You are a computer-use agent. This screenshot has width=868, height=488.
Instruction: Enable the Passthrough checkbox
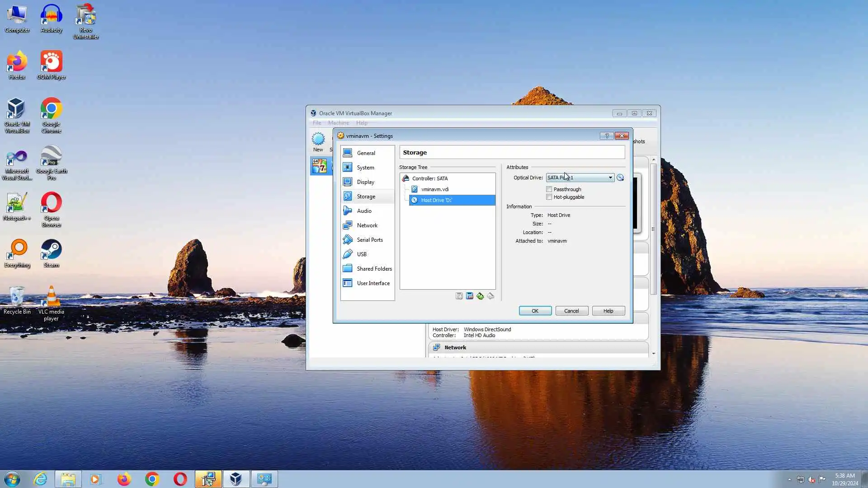[x=549, y=189]
